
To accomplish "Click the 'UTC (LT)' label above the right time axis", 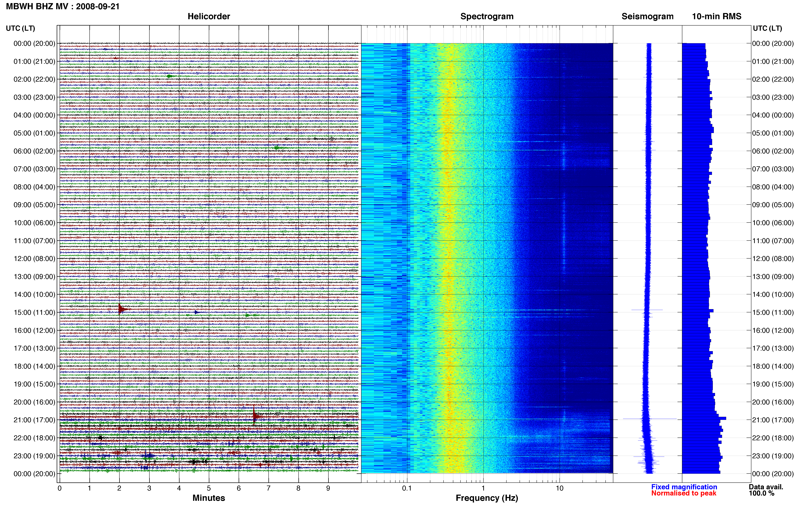I will [767, 28].
